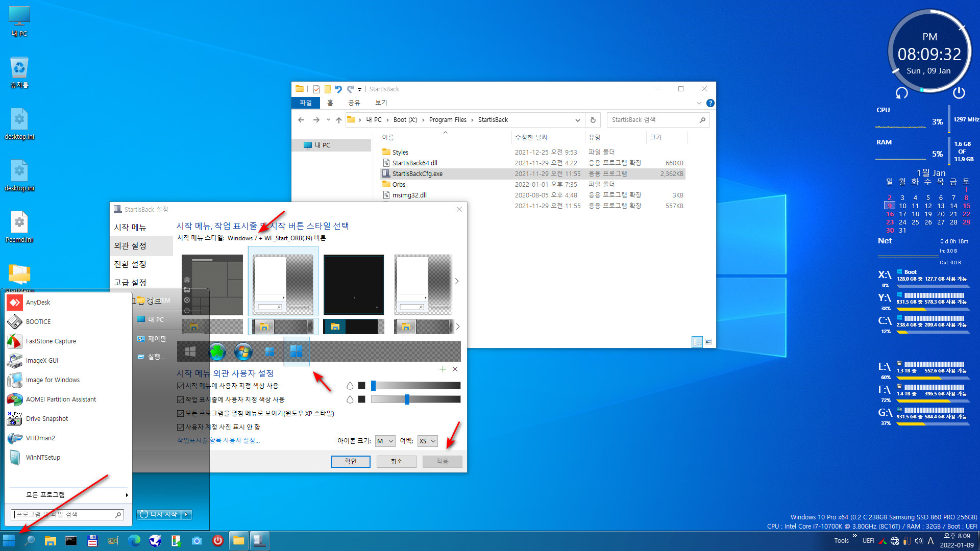Screen dimensions: 980x551
Task: Open the Recycle Bin desktop icon
Action: click(19, 72)
